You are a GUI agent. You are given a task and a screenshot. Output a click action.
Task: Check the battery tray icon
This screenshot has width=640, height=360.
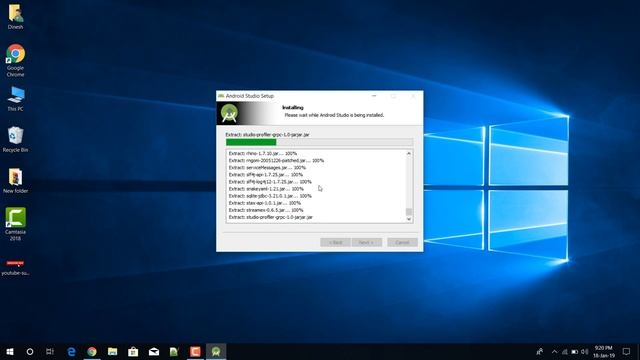click(575, 351)
